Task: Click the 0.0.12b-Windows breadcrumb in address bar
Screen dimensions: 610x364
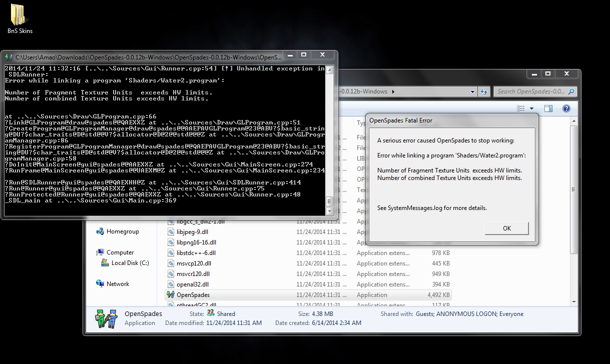Action: click(x=364, y=91)
